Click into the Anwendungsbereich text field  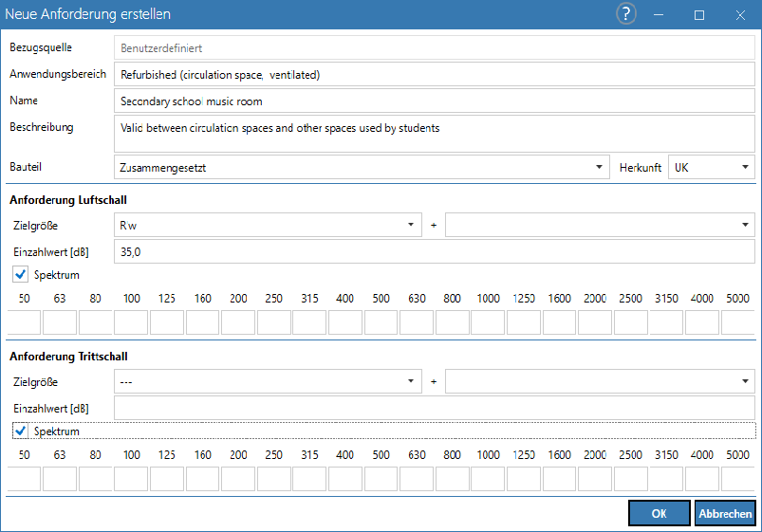(x=435, y=74)
